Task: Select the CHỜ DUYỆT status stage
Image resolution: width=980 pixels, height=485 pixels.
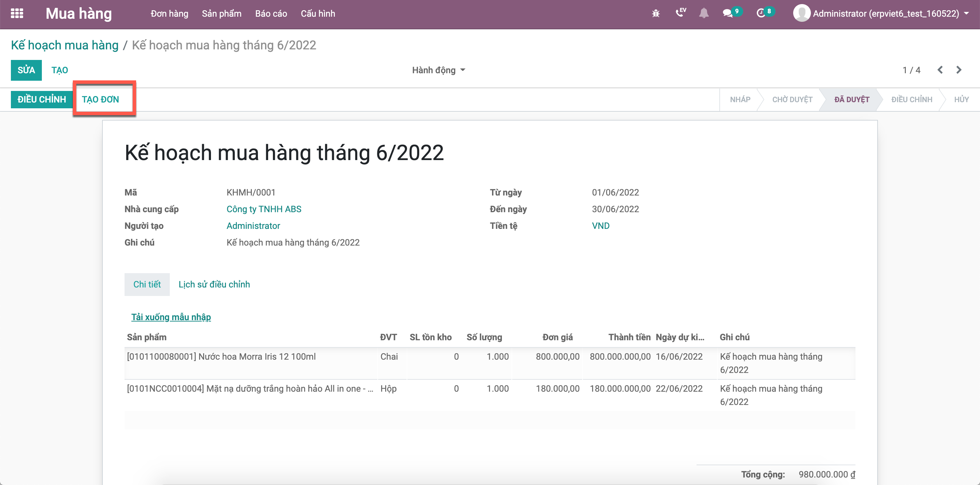Action: pos(792,99)
